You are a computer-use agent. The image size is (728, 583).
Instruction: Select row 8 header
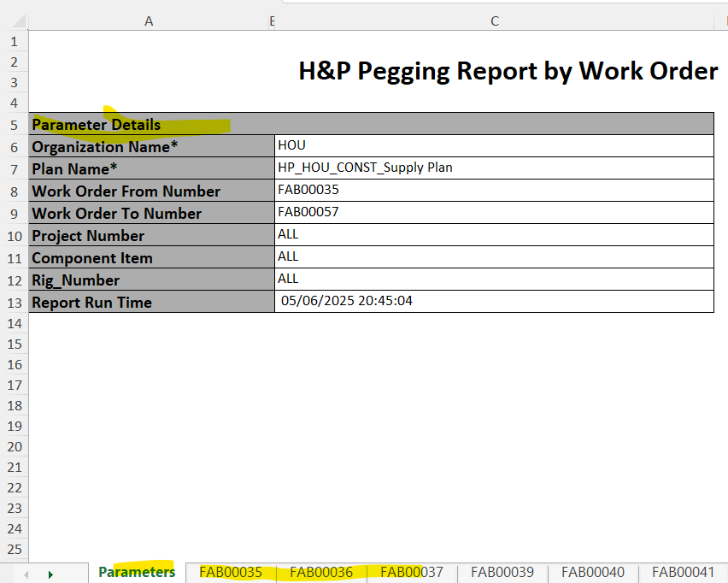coord(14,191)
